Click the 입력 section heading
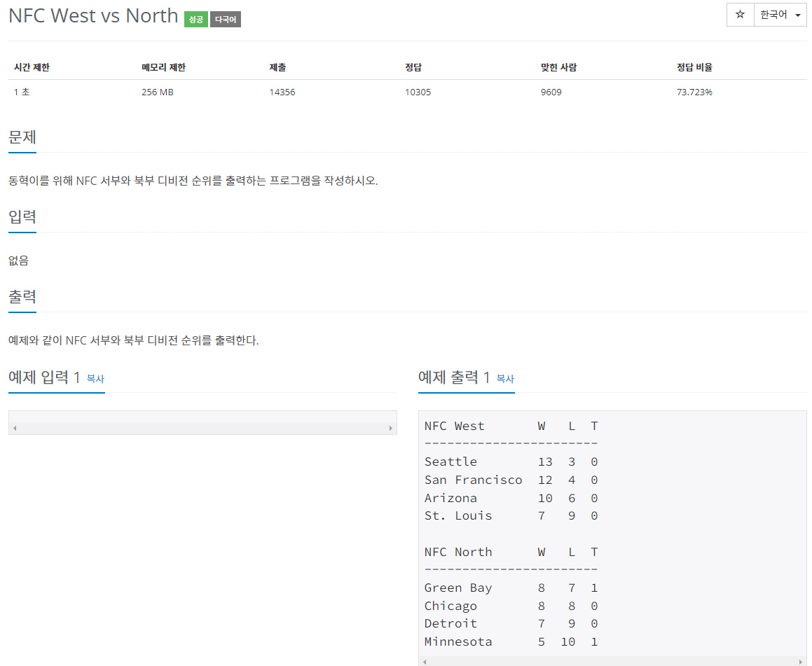This screenshot has width=812, height=666. [22, 217]
